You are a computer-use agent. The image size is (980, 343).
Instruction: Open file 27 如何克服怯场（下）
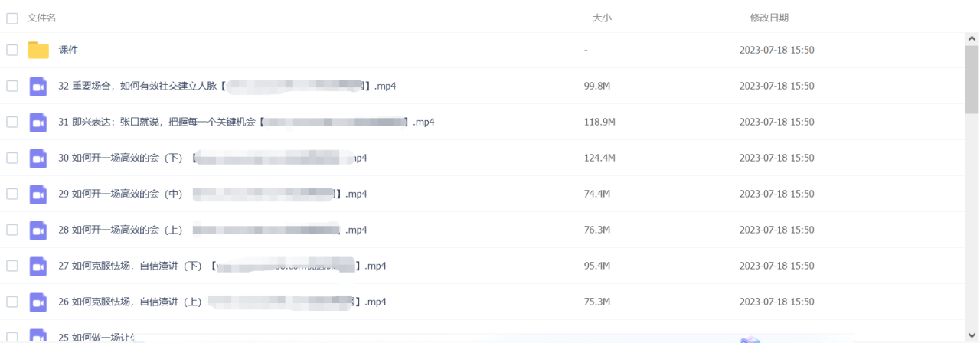click(x=222, y=266)
